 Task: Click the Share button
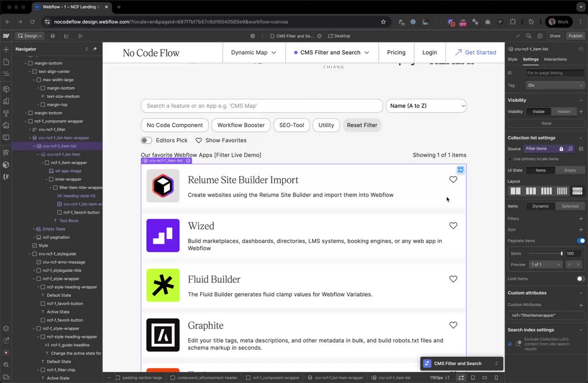[555, 36]
